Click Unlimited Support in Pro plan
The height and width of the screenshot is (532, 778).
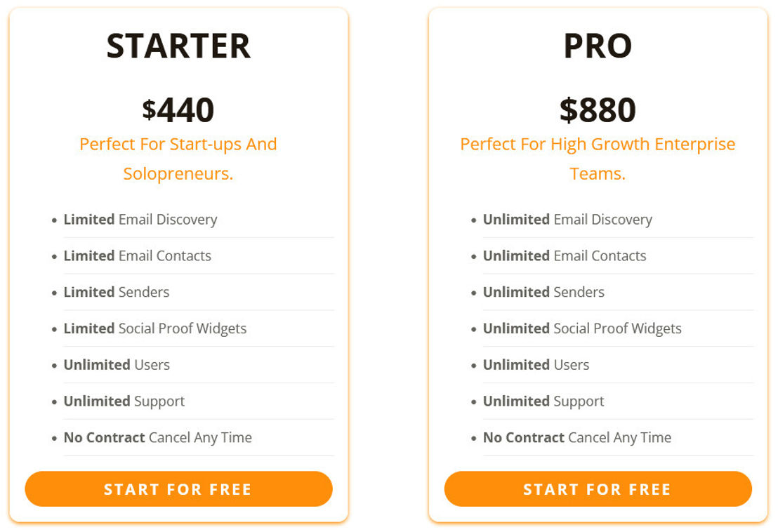click(543, 401)
